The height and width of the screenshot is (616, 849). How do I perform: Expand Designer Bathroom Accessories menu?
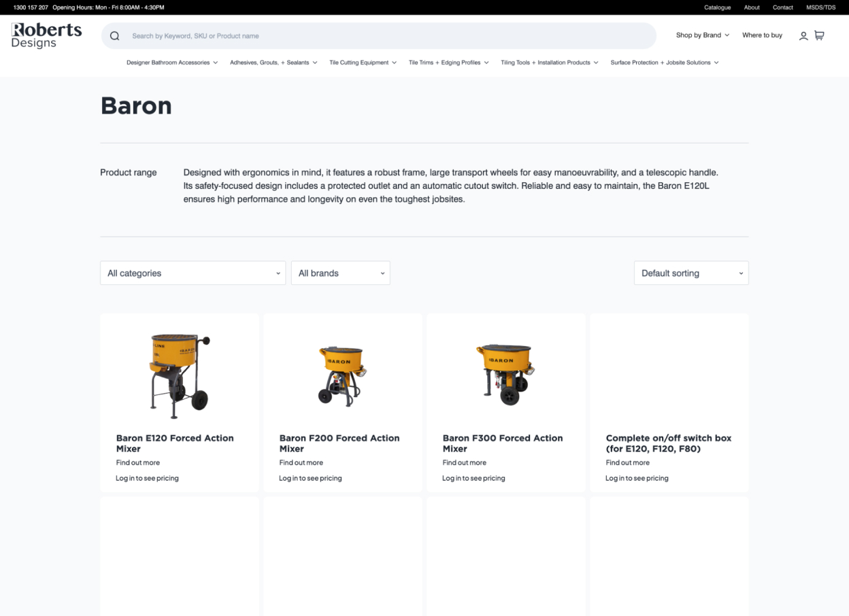[x=172, y=63]
